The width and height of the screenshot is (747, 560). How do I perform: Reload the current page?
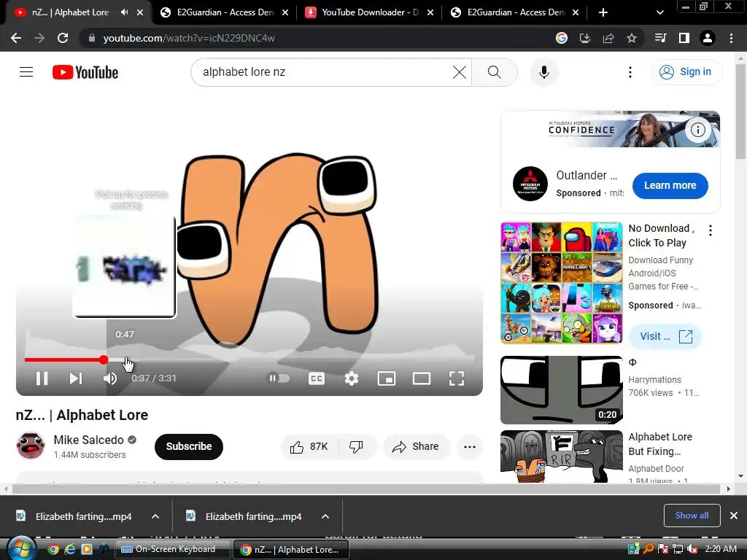[63, 38]
